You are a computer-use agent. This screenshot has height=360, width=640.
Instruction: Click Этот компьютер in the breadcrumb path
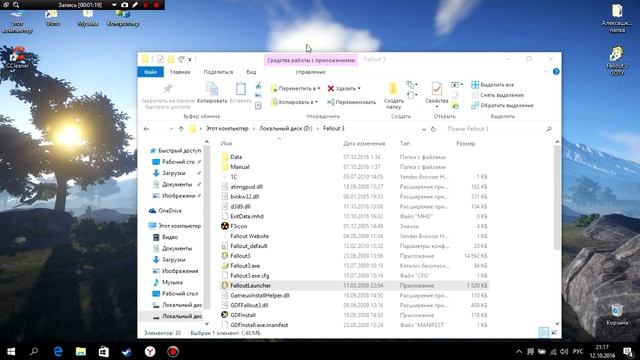tap(227, 129)
